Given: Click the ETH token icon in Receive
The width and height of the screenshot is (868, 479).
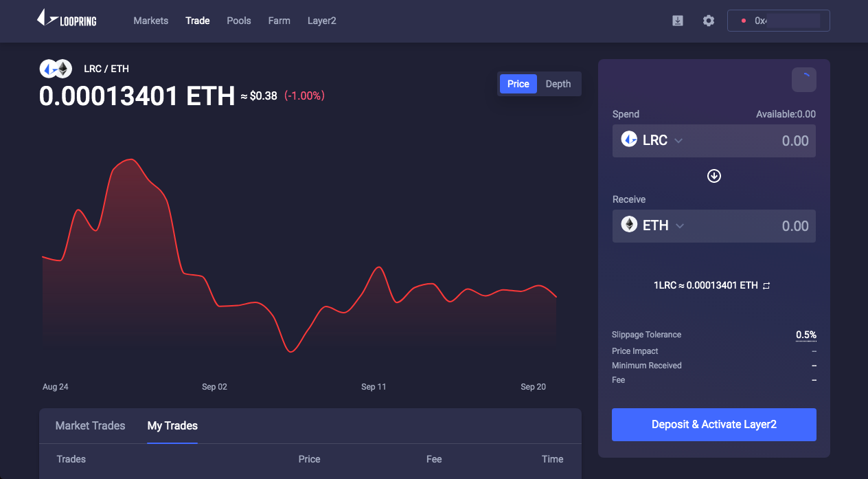Looking at the screenshot, I should click(629, 225).
